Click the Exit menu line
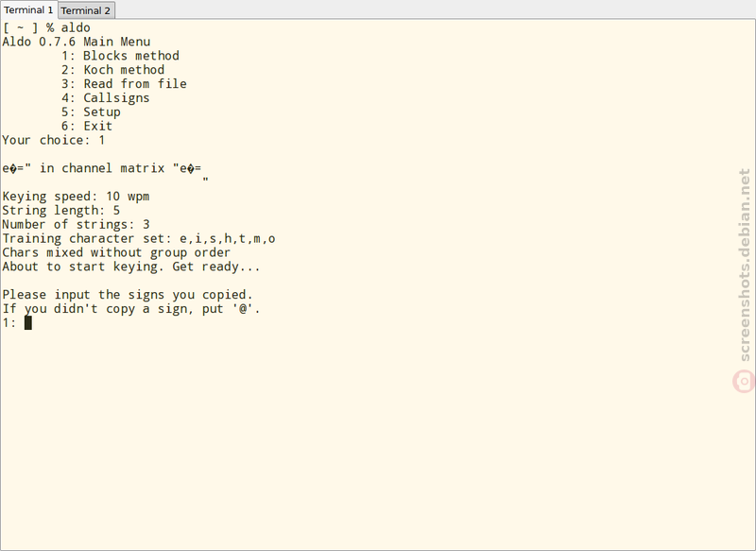 point(87,127)
